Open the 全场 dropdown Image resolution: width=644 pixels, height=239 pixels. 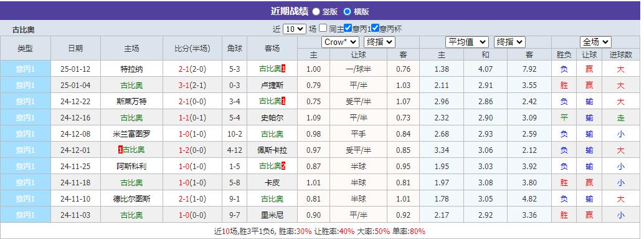[595, 42]
